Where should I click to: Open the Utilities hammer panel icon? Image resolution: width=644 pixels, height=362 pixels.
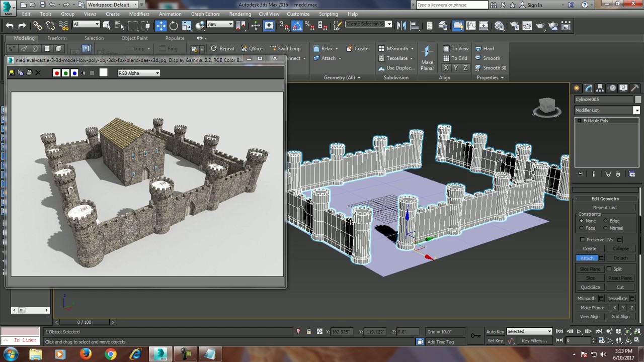click(x=635, y=88)
